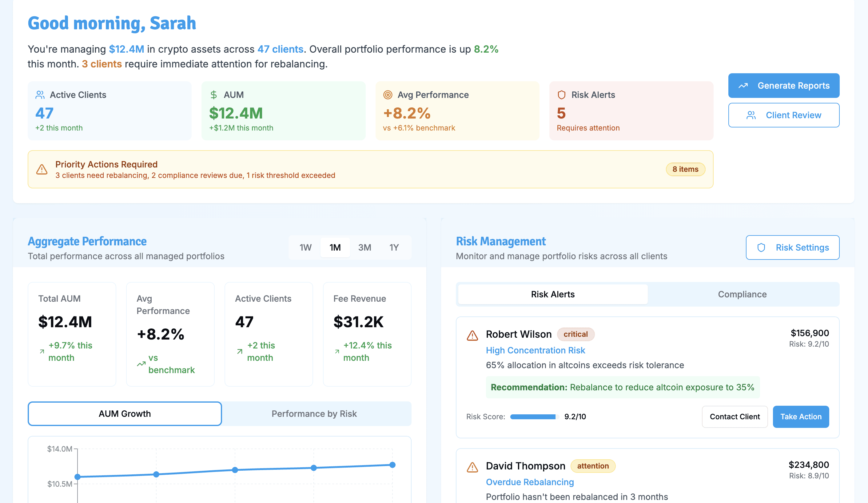868x503 pixels.
Task: Click the Risk Alerts shield icon
Action: pos(561,95)
